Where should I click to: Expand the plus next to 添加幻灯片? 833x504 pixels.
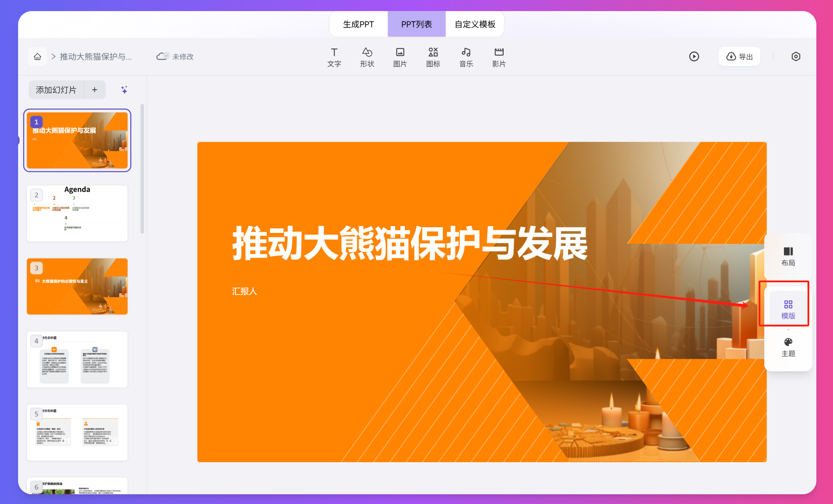coord(95,90)
